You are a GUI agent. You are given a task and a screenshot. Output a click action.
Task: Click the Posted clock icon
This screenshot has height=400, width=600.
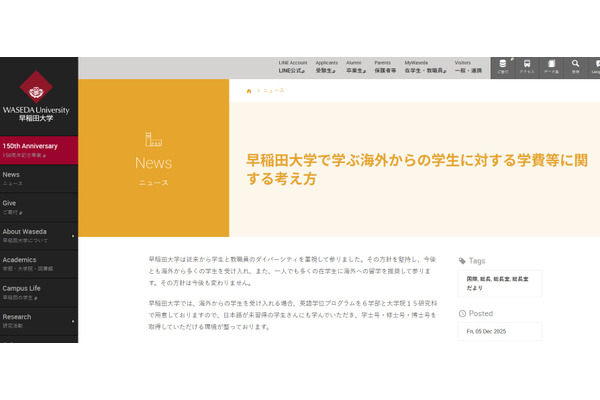coord(462,313)
